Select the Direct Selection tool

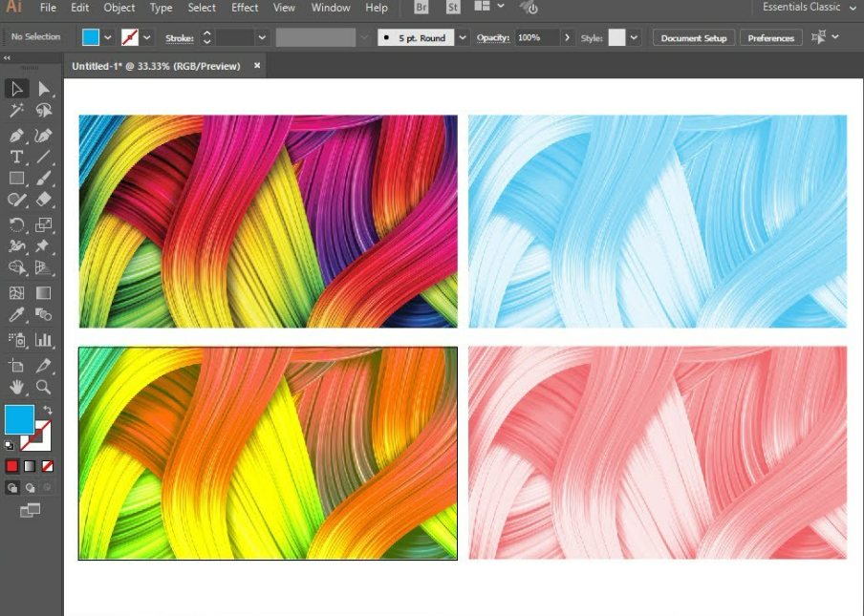point(43,89)
